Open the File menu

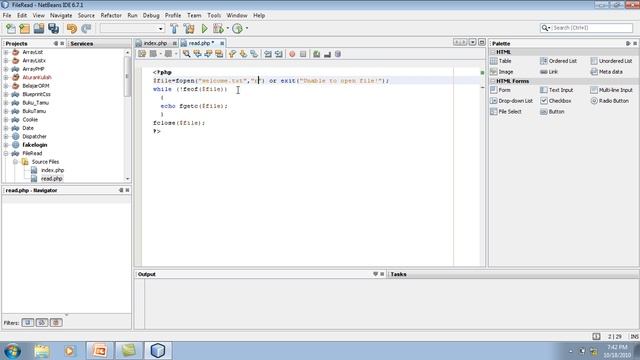click(x=7, y=15)
